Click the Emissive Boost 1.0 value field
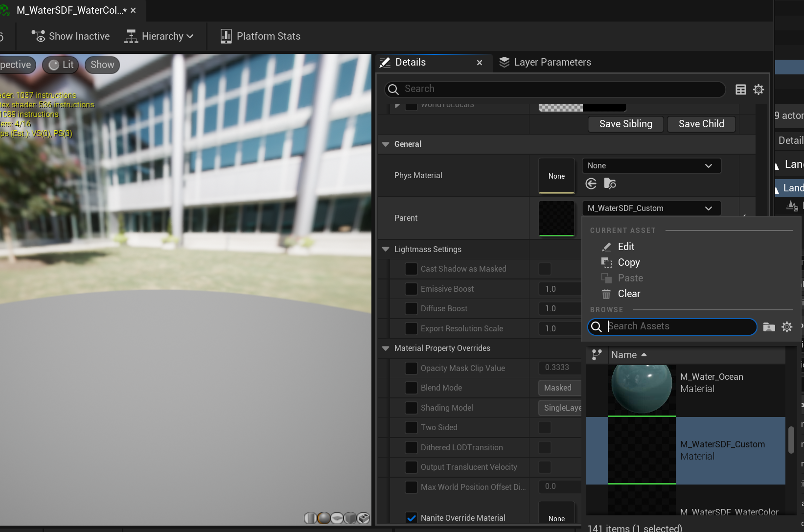This screenshot has width=804, height=532. [x=560, y=289]
